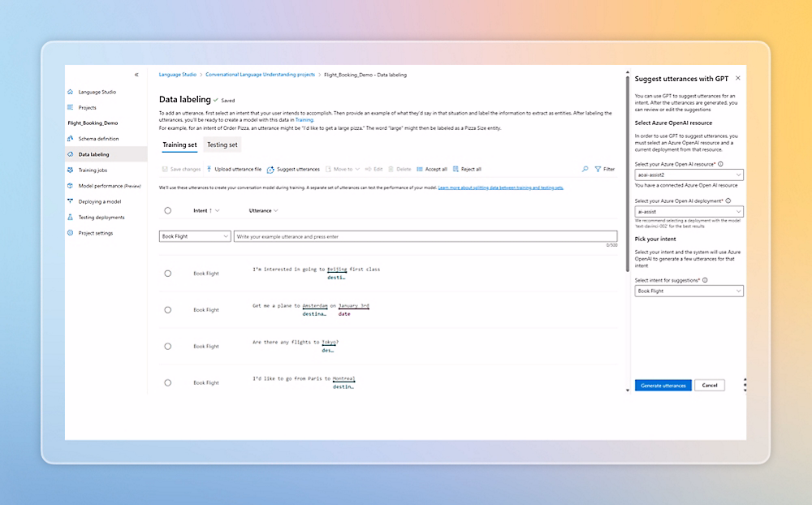The image size is (812, 505).
Task: Click the Generate utterances button
Action: tap(663, 386)
